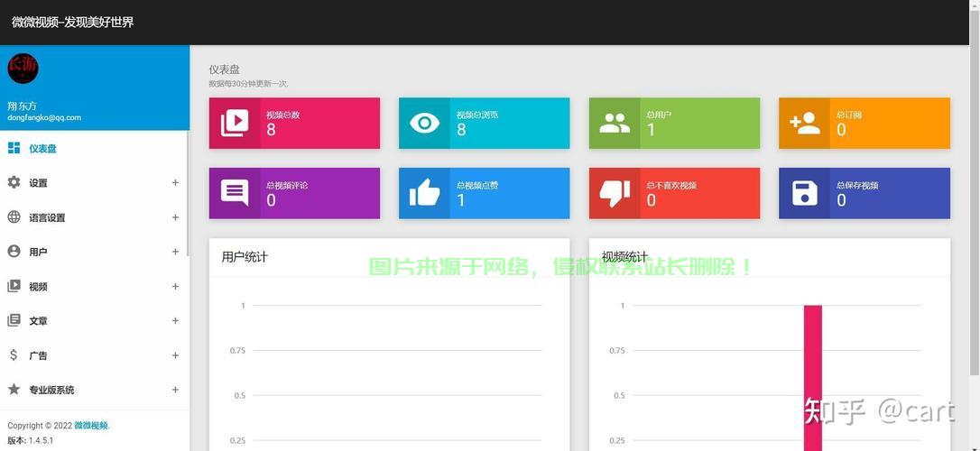Screen dimensions: 980x451
Task: Open the 设置 sidebar menu item
Action: (94, 182)
